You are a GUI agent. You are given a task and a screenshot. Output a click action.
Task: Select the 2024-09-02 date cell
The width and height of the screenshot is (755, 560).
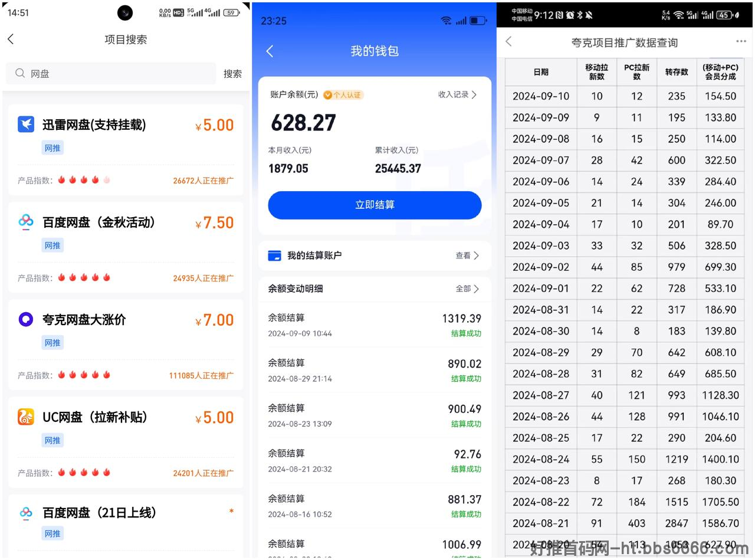pyautogui.click(x=541, y=267)
